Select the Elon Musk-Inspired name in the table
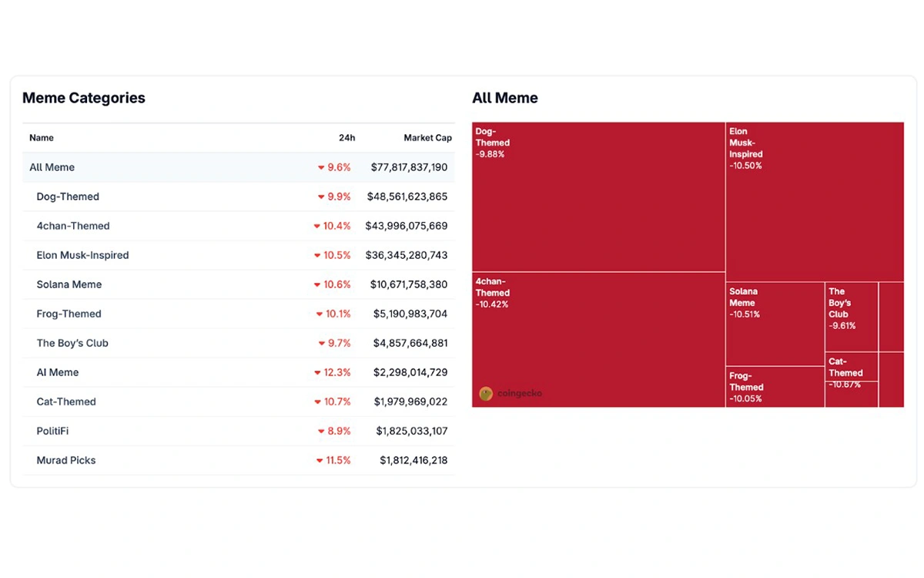 tap(82, 255)
